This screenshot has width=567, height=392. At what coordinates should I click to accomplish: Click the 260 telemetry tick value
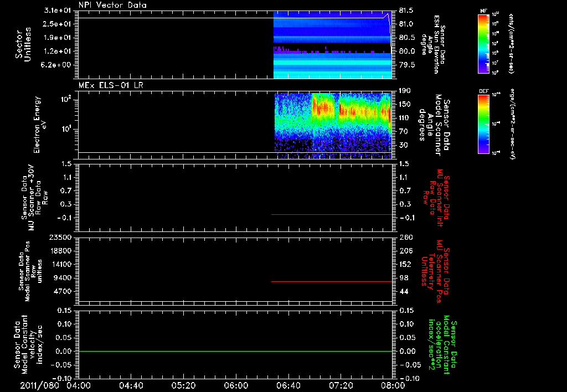click(x=405, y=238)
